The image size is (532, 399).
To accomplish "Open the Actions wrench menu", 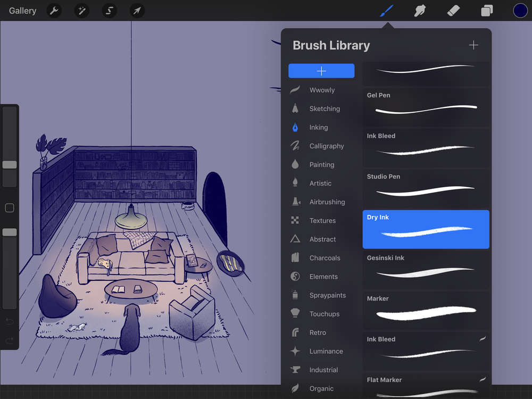I will click(54, 11).
